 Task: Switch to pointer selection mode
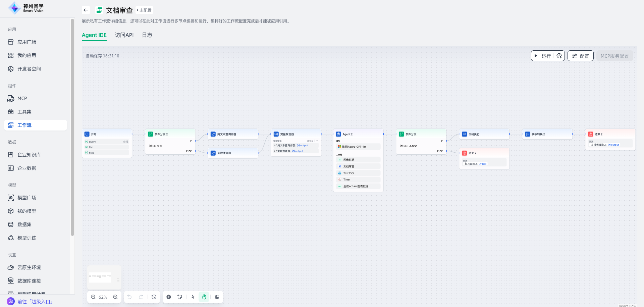point(193,297)
